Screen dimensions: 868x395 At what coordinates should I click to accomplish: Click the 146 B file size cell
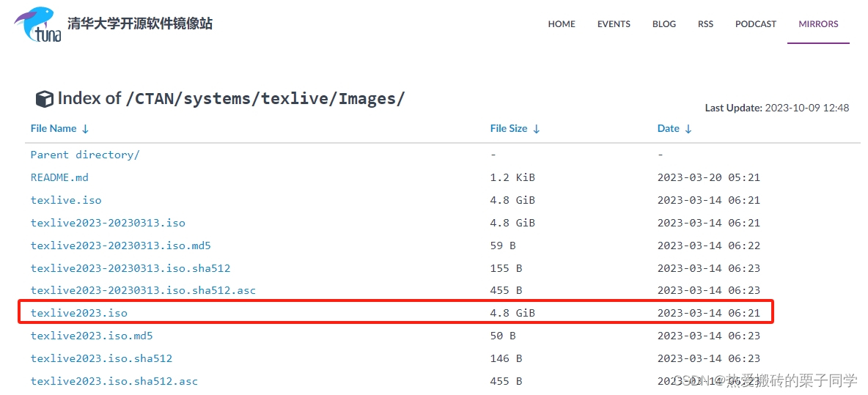click(x=506, y=358)
